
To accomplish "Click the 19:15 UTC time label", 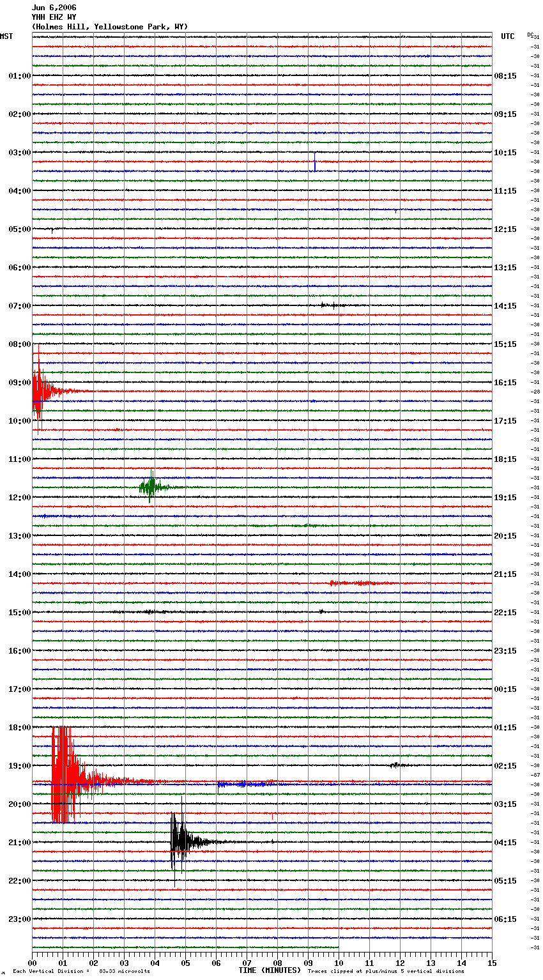I will tap(505, 498).
